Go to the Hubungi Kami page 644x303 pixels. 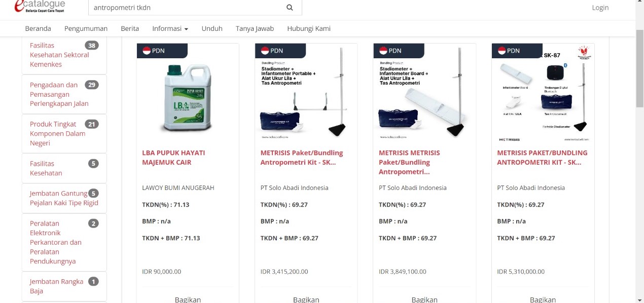click(x=309, y=28)
